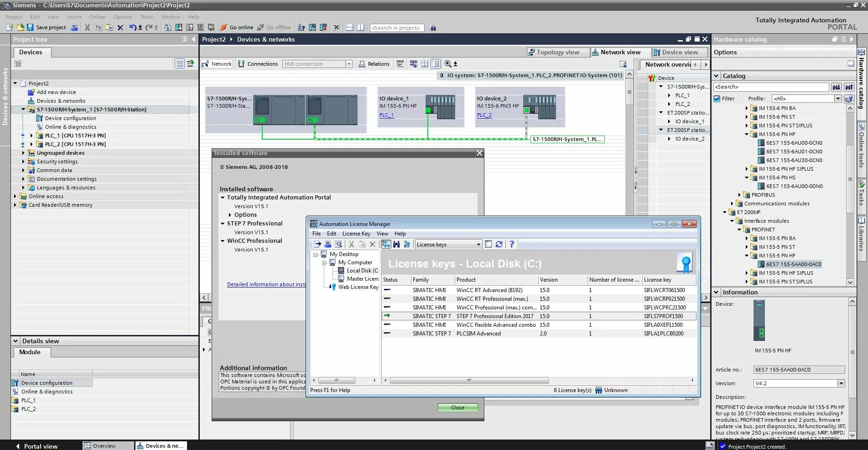Select Device configuration in project tree
The width and height of the screenshot is (868, 450).
pyautogui.click(x=70, y=118)
